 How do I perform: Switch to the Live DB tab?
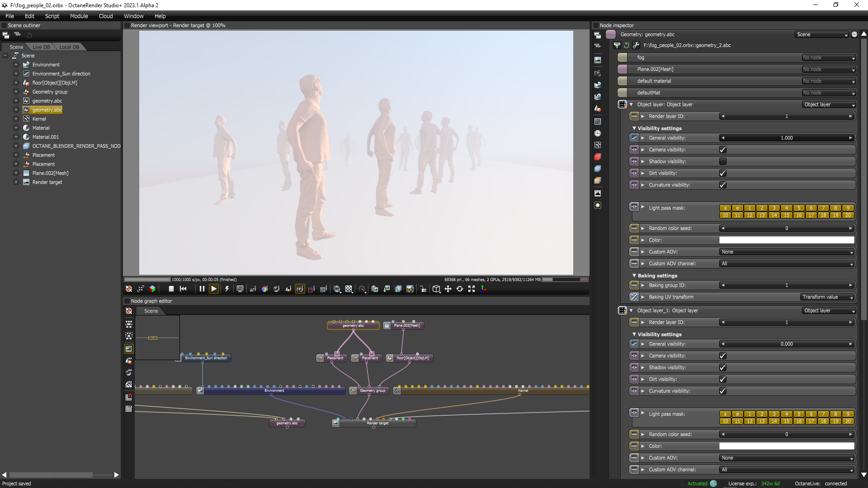41,47
